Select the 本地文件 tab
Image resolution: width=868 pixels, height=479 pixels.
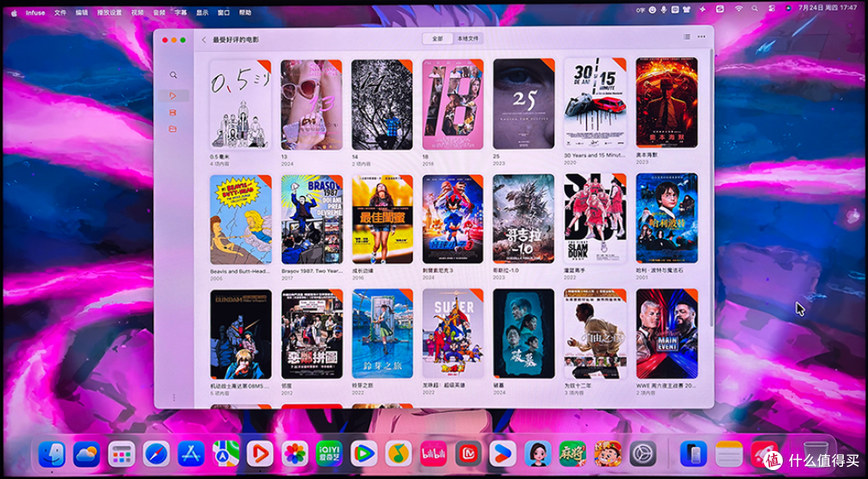click(x=468, y=39)
